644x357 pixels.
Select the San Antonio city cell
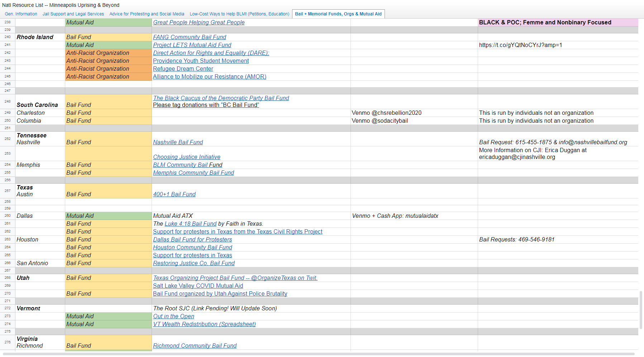point(40,263)
